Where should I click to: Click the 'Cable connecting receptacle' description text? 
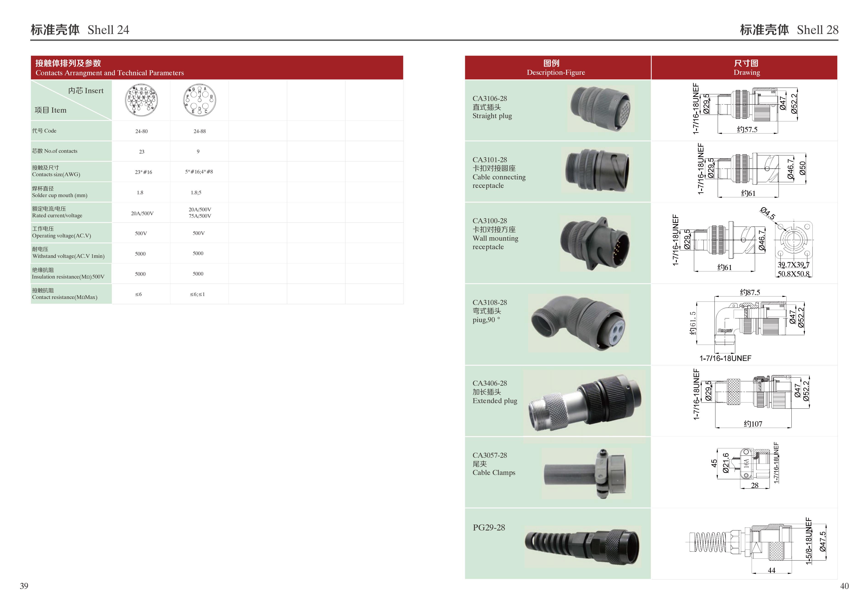coord(499,181)
